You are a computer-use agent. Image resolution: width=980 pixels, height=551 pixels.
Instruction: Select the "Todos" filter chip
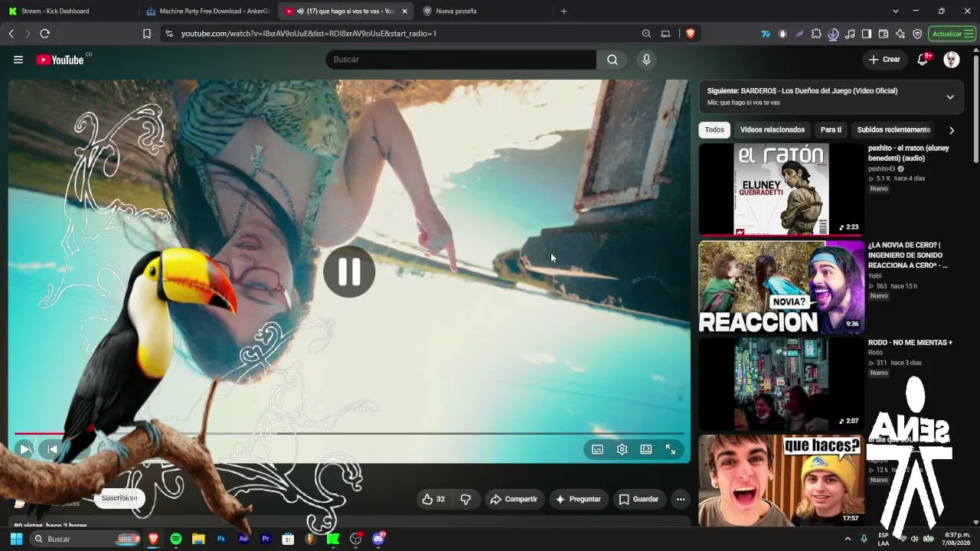714,130
